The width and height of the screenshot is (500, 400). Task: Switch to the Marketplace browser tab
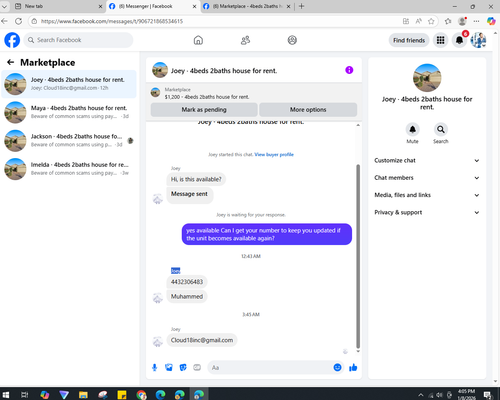247,6
